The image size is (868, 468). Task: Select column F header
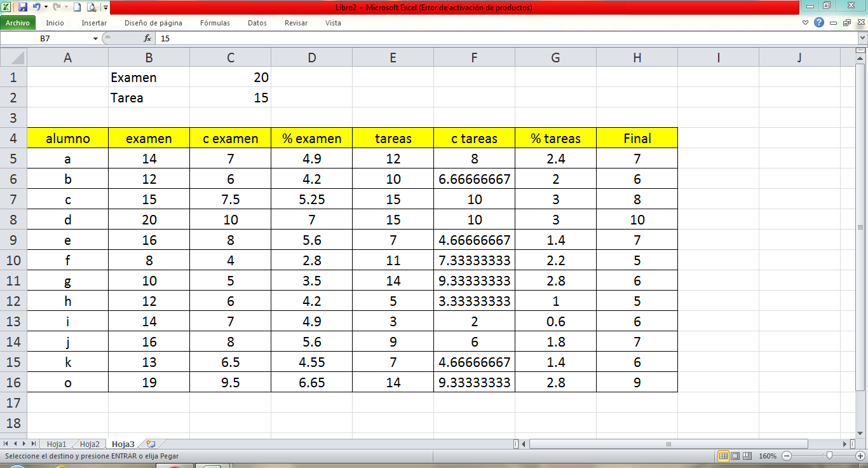click(474, 58)
